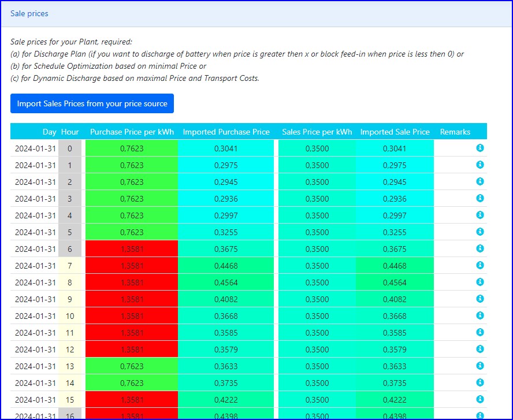Edit purchase price 0,7623 at hour 0
Viewport: 513px width, 420px height.
[131, 148]
